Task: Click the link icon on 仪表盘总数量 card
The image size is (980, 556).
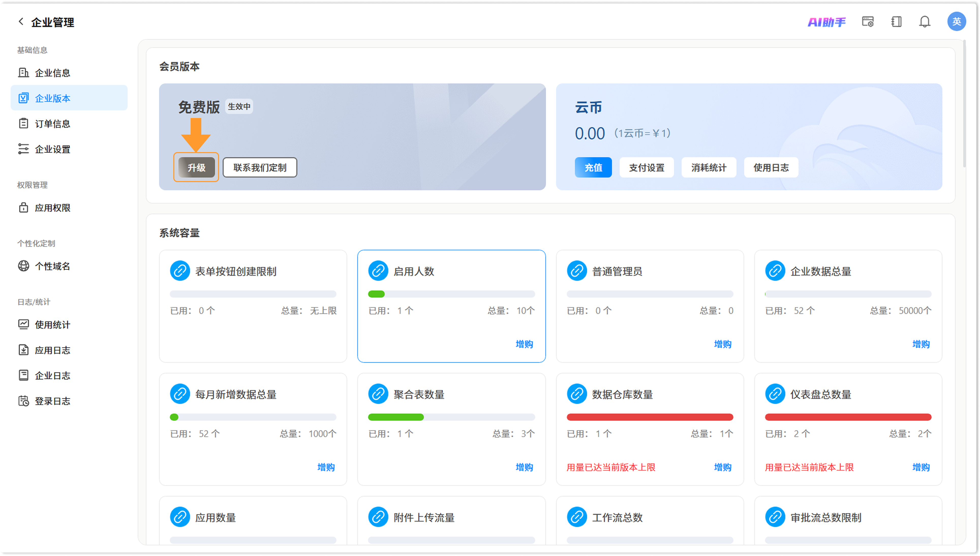Action: coord(775,394)
